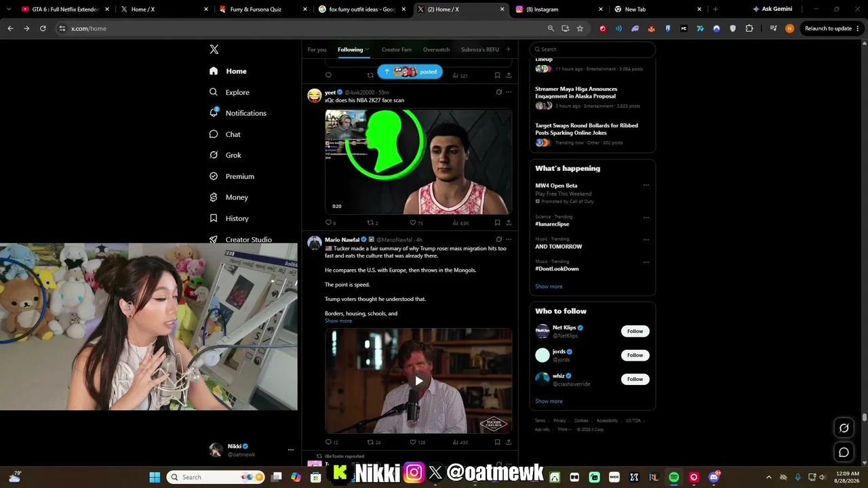868x488 pixels.
Task: Click the new posts pill
Action: (x=410, y=72)
